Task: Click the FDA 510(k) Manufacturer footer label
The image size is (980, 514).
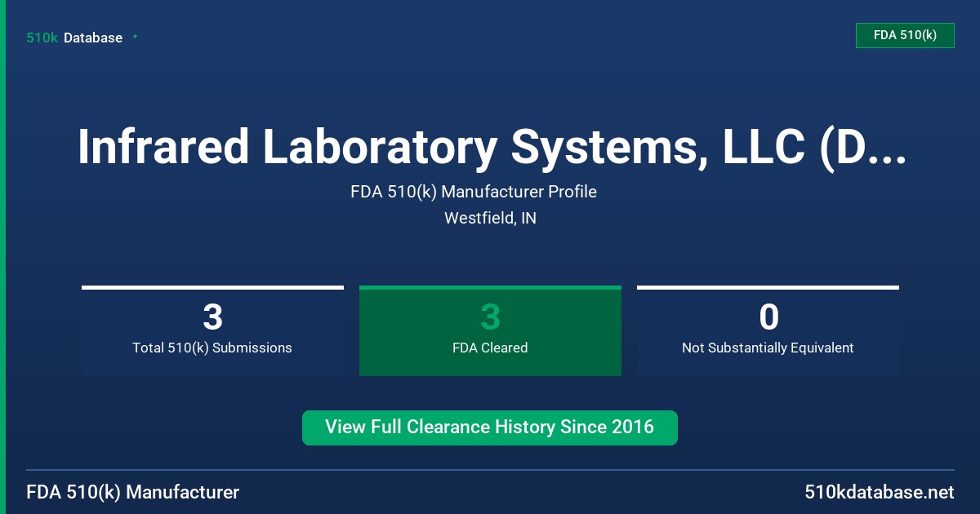Action: tap(133, 493)
